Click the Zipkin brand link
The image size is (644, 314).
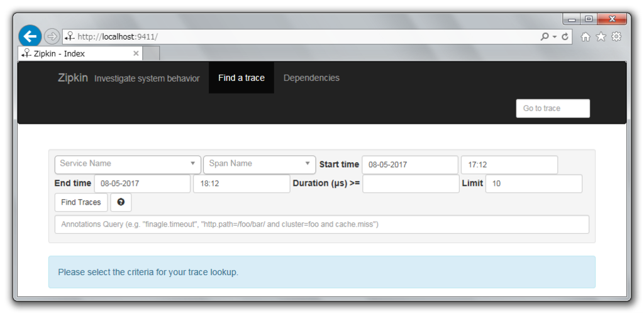(x=73, y=78)
